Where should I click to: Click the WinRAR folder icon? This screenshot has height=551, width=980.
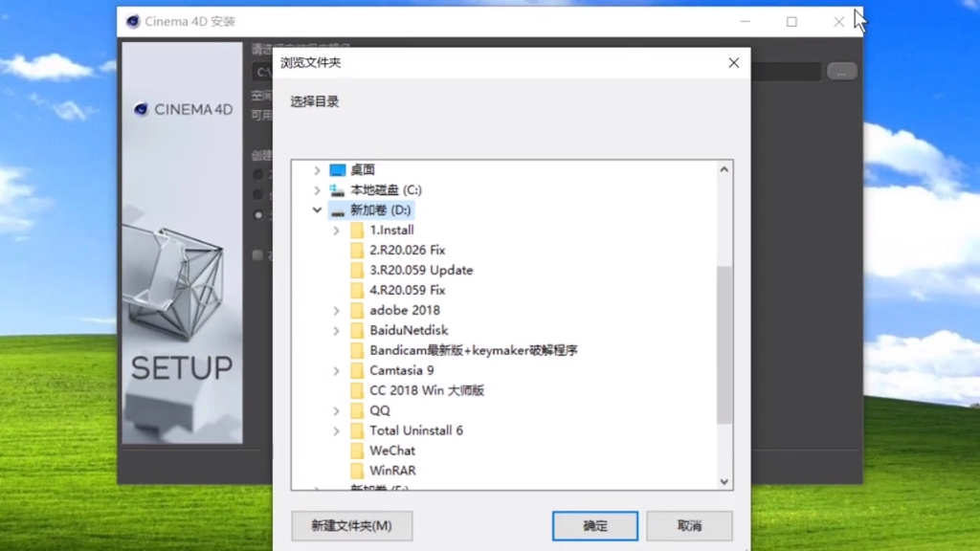click(359, 470)
